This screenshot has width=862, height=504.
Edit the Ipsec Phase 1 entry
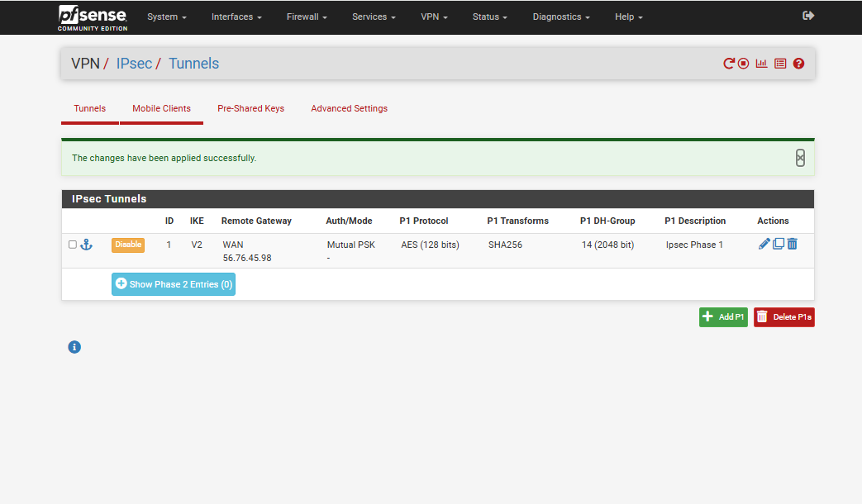pos(764,244)
